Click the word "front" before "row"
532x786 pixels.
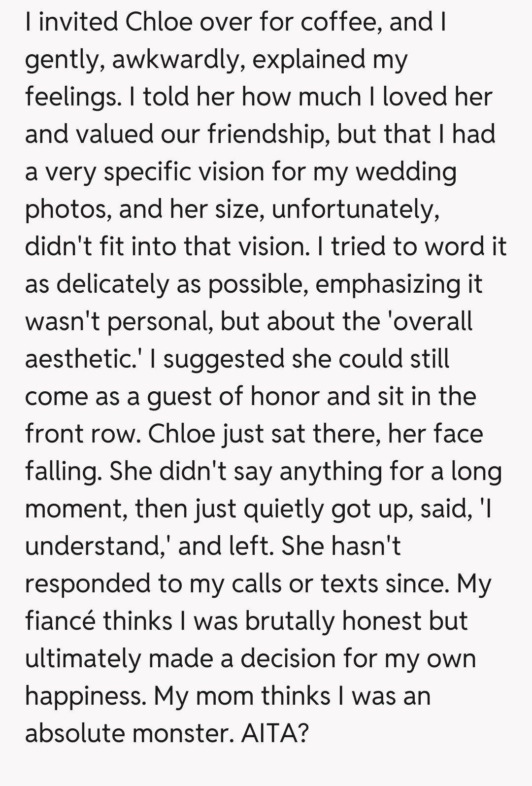54,434
